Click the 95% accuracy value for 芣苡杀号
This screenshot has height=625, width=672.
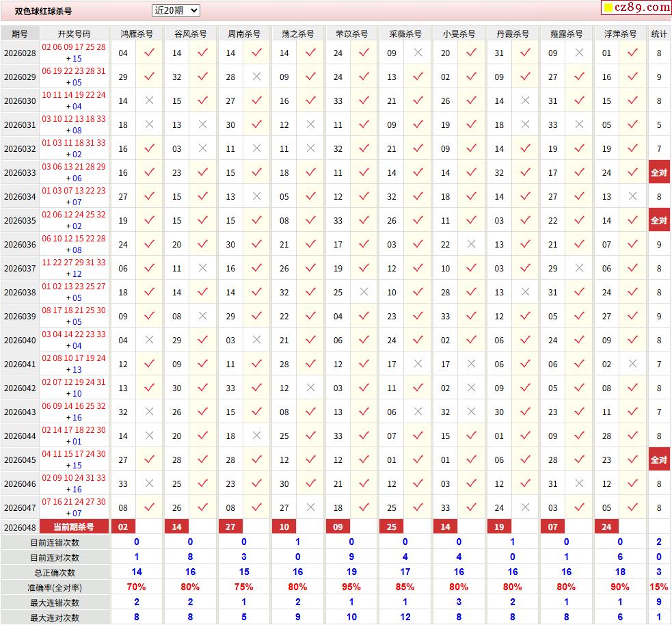[351, 587]
